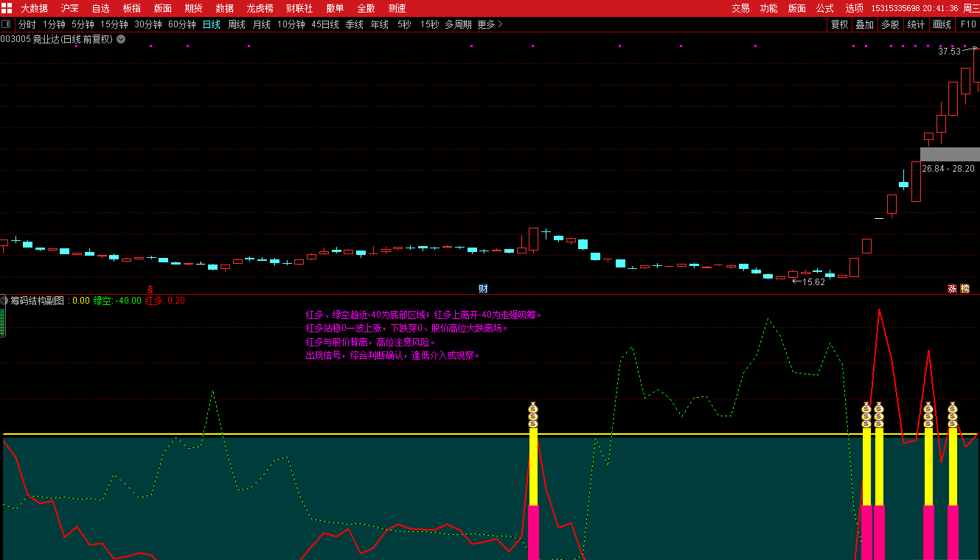The width and height of the screenshot is (980, 560).
Task: Open the 期货 menu
Action: point(194,8)
